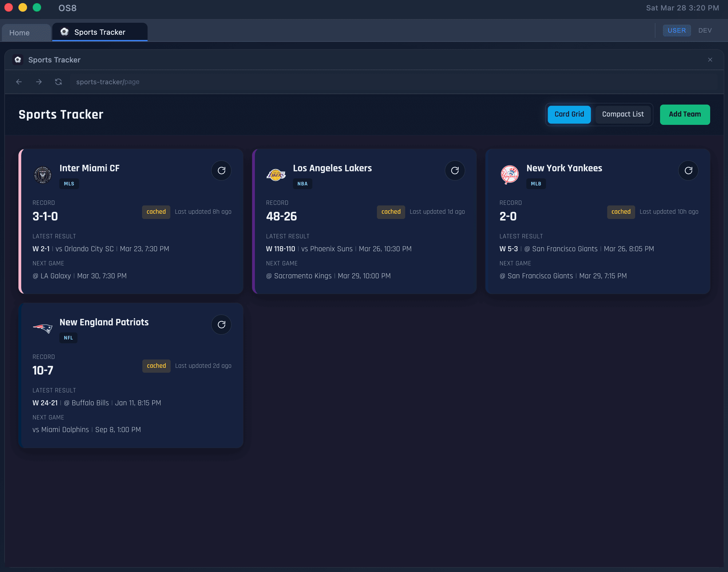Refresh the Los Angeles Lakers card
The width and height of the screenshot is (728, 572).
455,170
